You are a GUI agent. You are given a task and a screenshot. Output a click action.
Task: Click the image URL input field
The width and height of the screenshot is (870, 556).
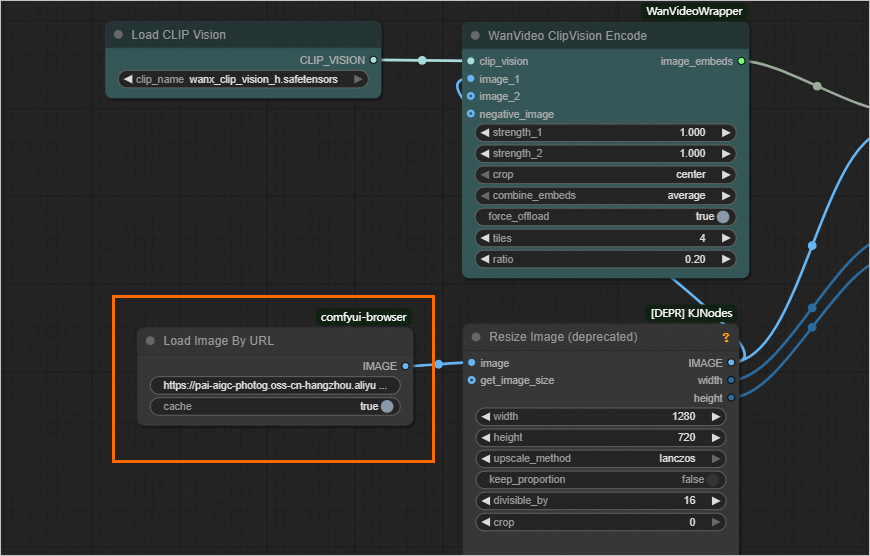pos(274,385)
